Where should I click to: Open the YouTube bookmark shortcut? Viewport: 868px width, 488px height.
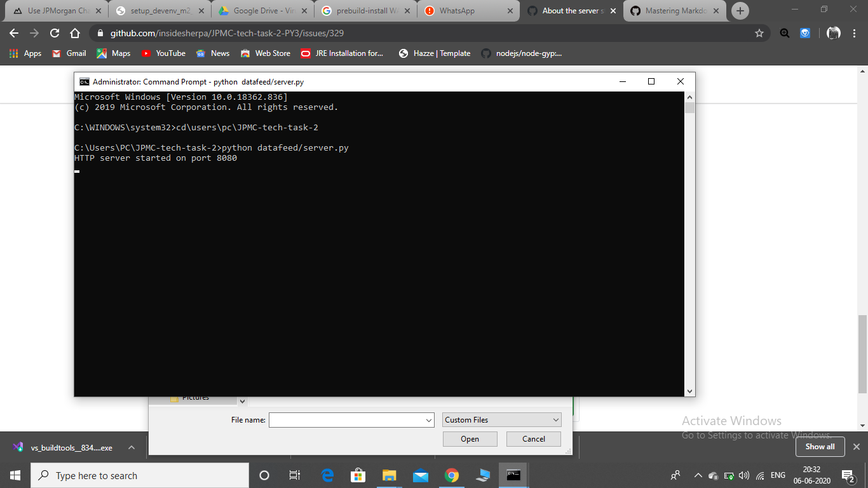click(x=163, y=53)
